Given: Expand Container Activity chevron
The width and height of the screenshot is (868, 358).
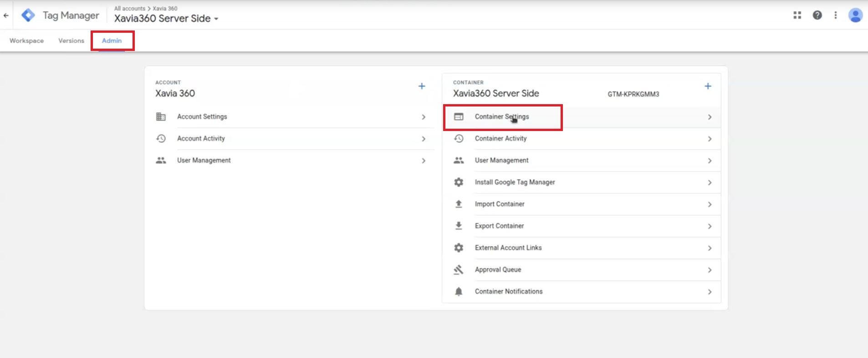Looking at the screenshot, I should point(710,139).
